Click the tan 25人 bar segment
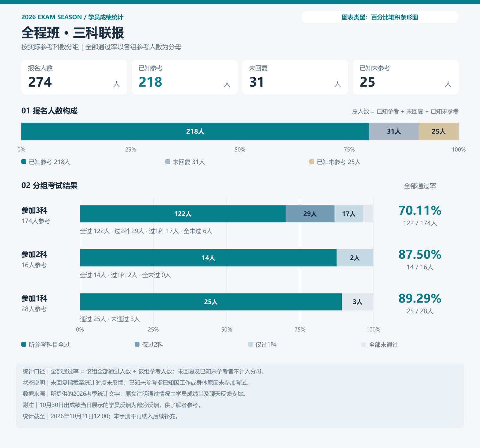The height and width of the screenshot is (448, 480). click(439, 131)
